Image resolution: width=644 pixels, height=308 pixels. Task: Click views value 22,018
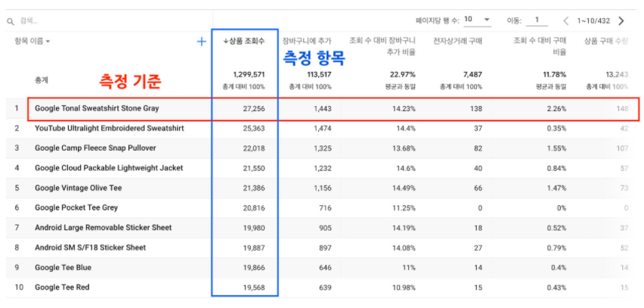coord(254,148)
